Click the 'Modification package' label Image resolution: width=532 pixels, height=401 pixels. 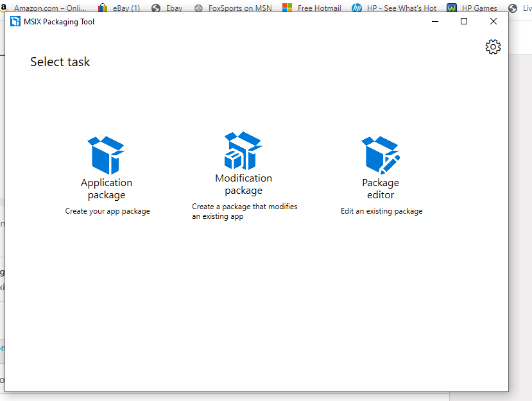tap(244, 184)
